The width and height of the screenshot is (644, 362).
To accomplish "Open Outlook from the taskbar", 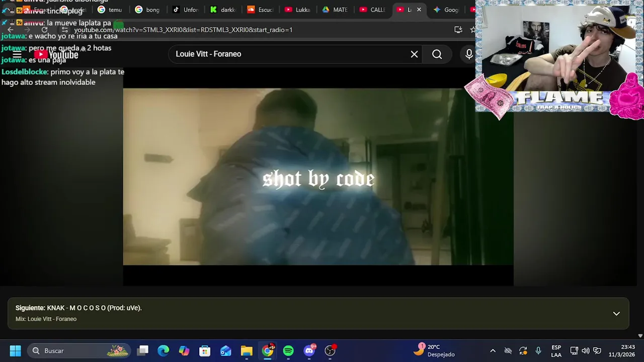I will tap(225, 350).
